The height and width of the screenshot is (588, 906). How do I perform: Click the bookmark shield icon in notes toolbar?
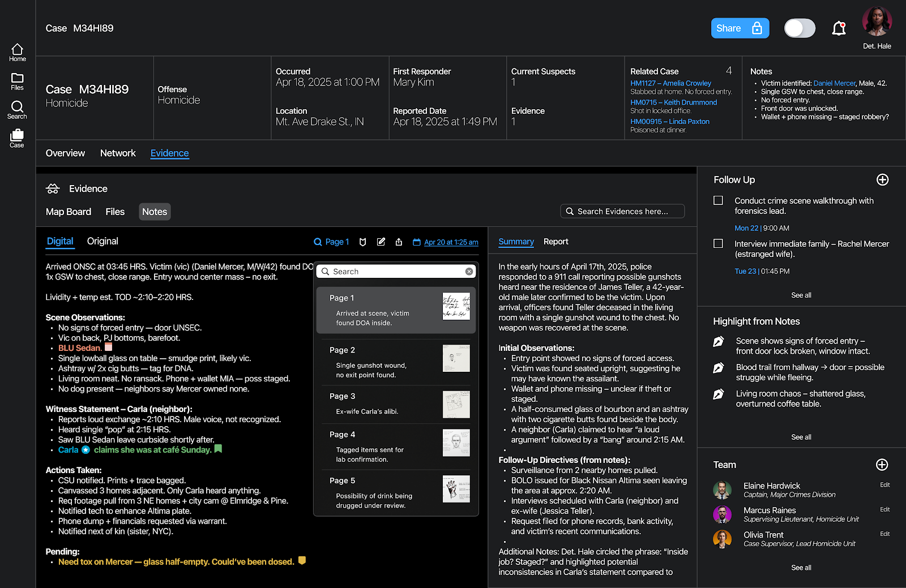pos(363,242)
